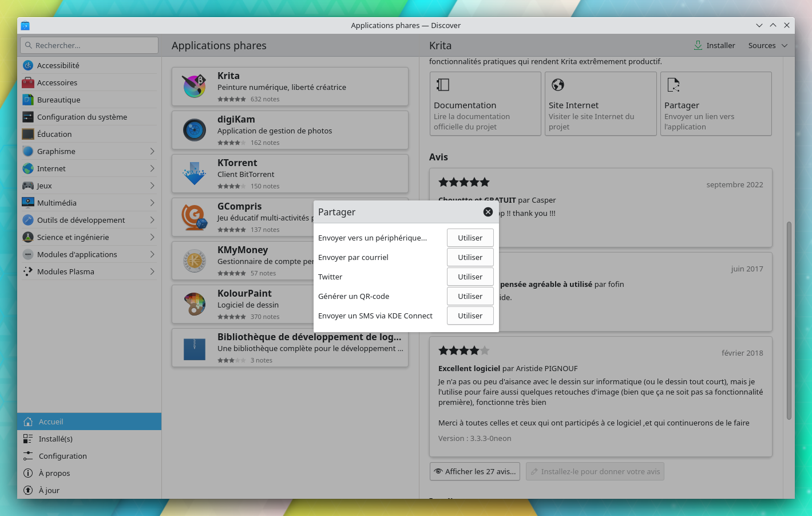Click the Installer button
Image resolution: width=812 pixels, height=516 pixels.
(x=714, y=45)
